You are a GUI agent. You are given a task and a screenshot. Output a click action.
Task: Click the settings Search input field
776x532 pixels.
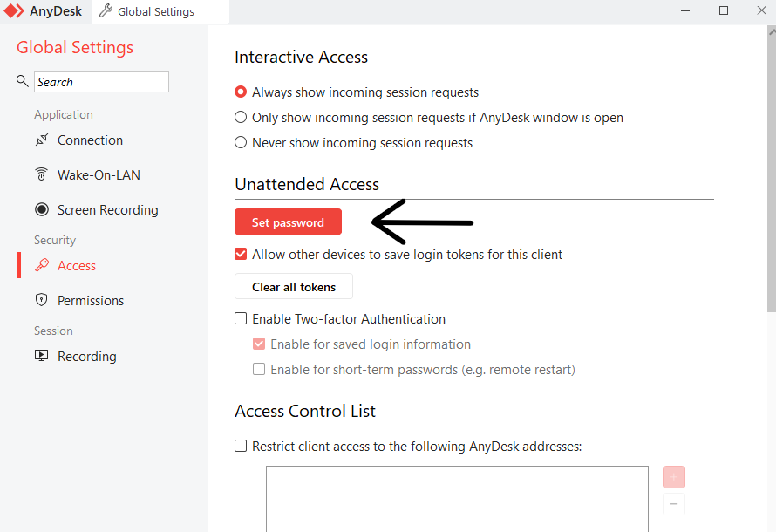pos(101,82)
